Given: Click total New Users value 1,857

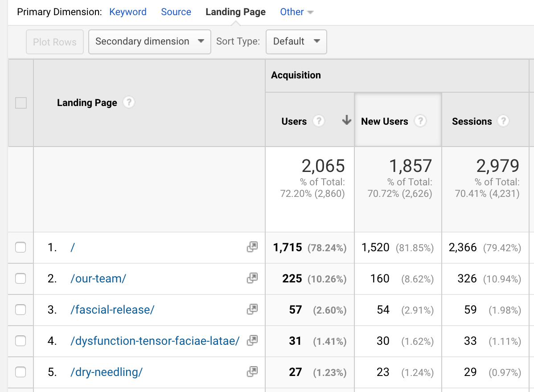Looking at the screenshot, I should (411, 166).
